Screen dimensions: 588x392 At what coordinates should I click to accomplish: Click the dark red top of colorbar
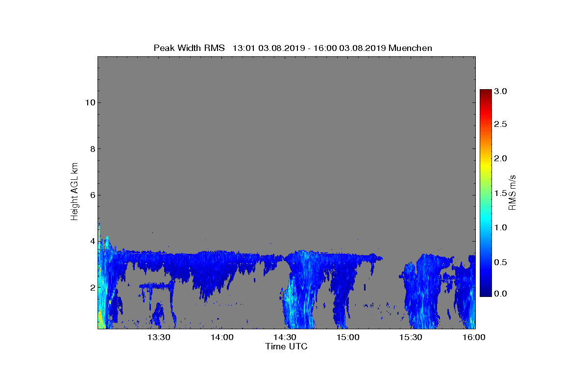coord(486,93)
